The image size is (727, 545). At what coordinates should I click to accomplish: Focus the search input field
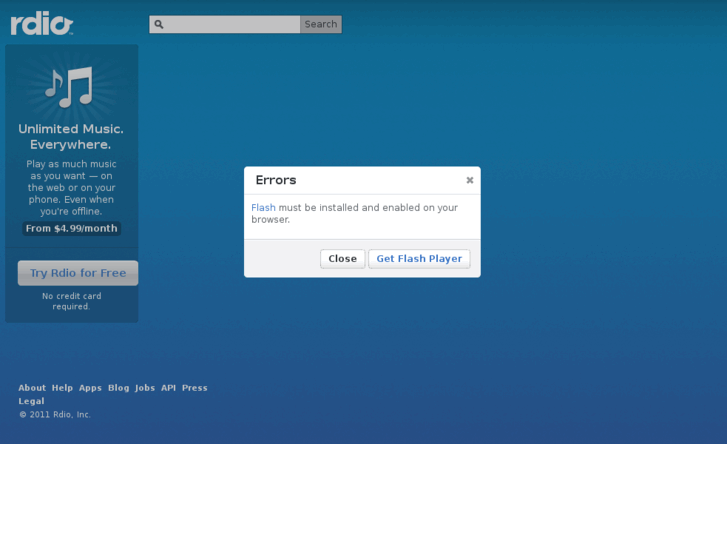225,24
